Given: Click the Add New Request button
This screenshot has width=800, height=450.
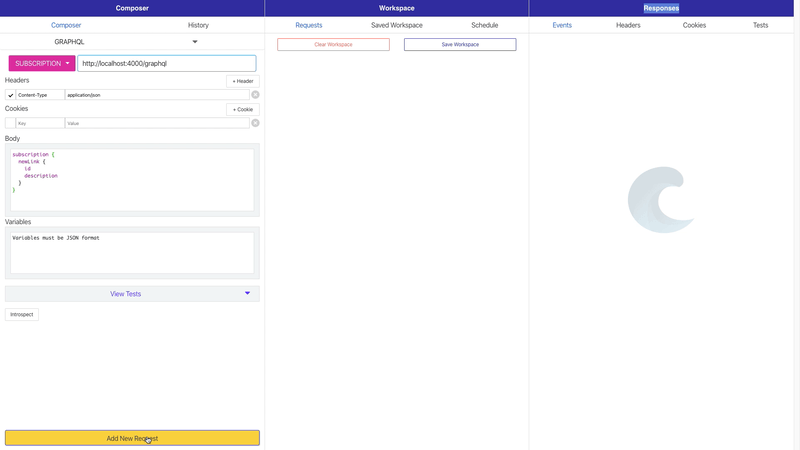Looking at the screenshot, I should 132,438.
